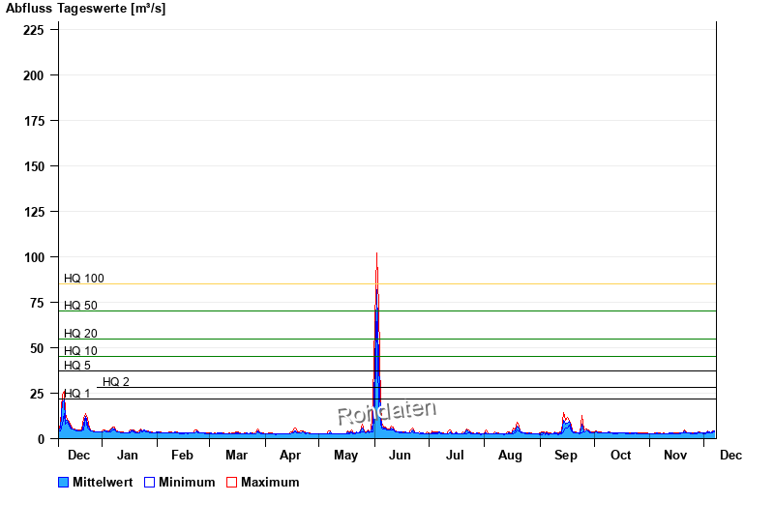Click the Rohdaten watermark text
Screen dimensions: 774x532
(x=387, y=413)
